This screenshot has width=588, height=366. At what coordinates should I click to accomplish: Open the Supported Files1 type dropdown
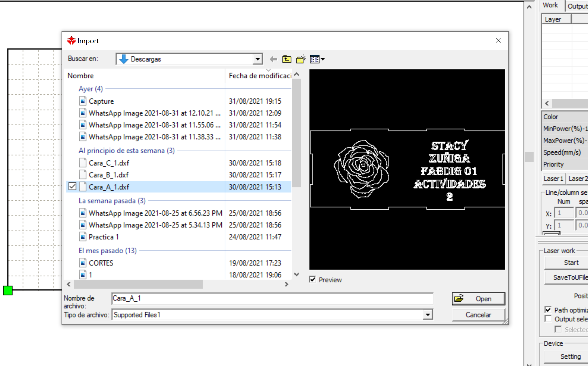pyautogui.click(x=428, y=315)
